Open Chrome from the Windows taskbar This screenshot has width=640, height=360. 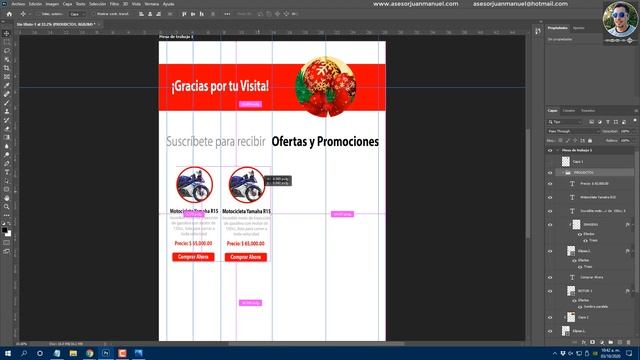pos(89,353)
